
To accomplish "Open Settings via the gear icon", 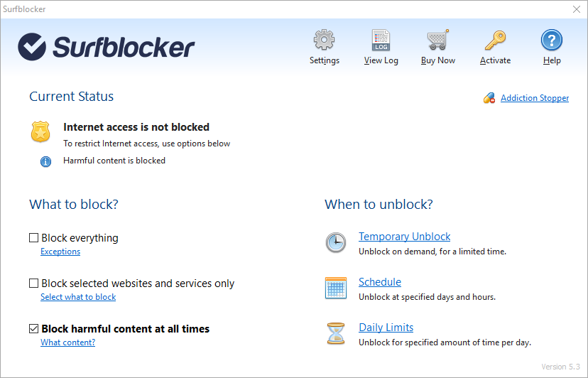I will [x=324, y=40].
